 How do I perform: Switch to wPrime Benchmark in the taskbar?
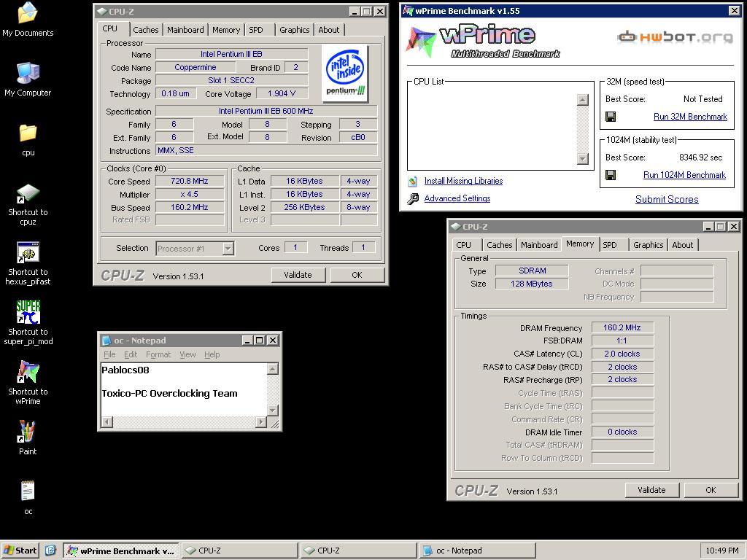pos(121,551)
